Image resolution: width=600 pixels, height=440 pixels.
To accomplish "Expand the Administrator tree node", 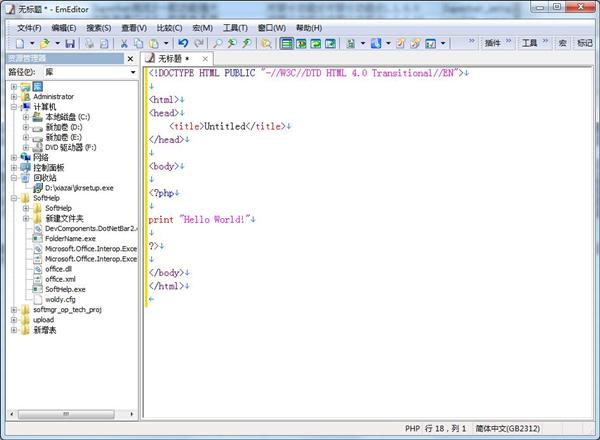I will pos(14,97).
